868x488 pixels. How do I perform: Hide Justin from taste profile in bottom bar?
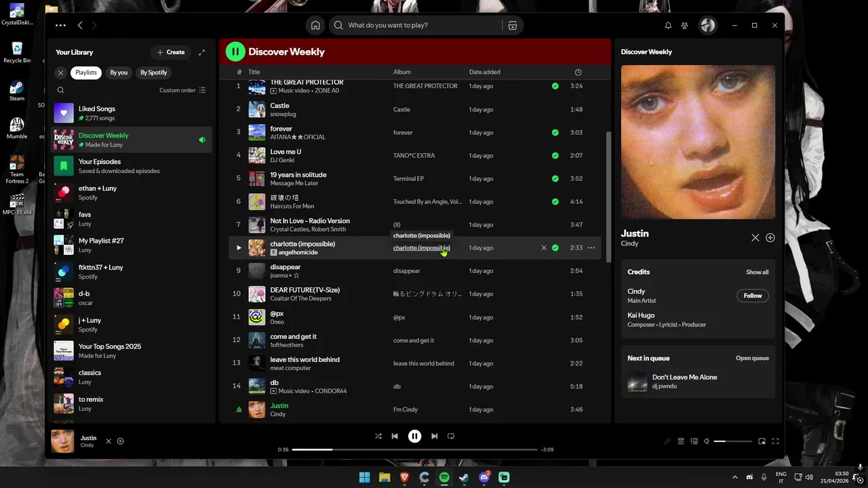[x=108, y=441]
